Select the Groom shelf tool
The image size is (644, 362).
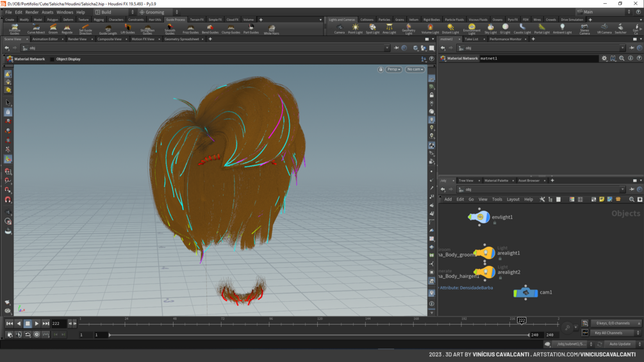53,29
